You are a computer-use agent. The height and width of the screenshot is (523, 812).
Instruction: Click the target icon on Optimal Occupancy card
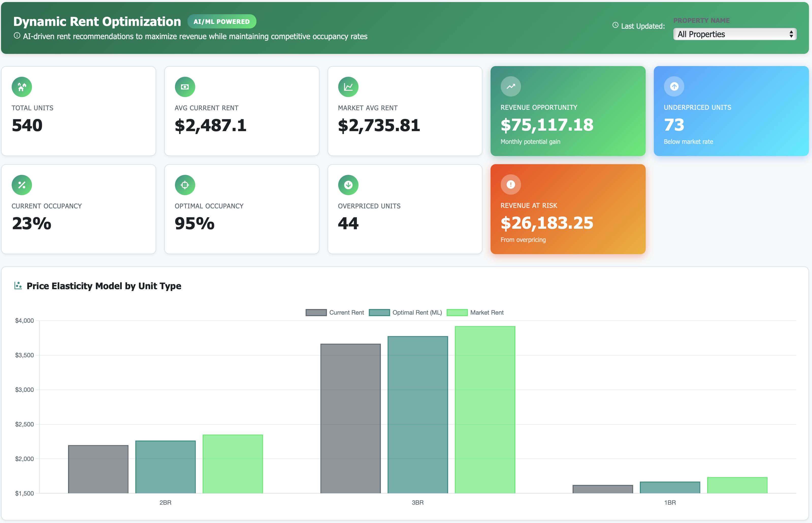tap(185, 184)
